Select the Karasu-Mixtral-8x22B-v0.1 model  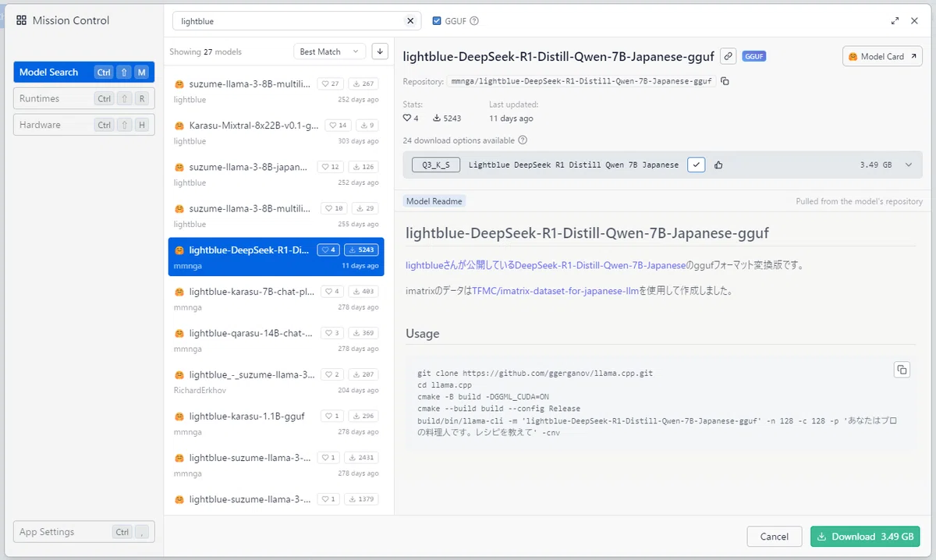(x=276, y=133)
